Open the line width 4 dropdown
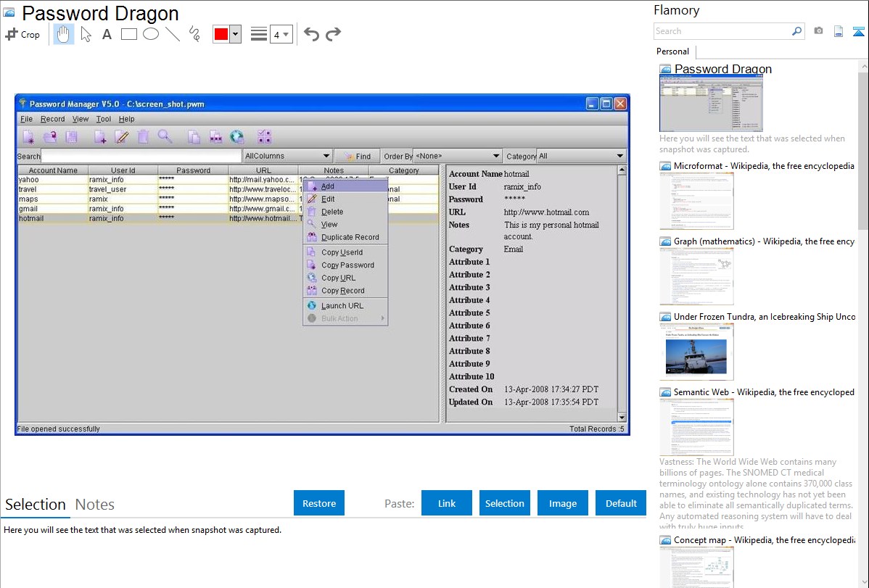Viewport: 869px width, 588px height. coord(281,34)
